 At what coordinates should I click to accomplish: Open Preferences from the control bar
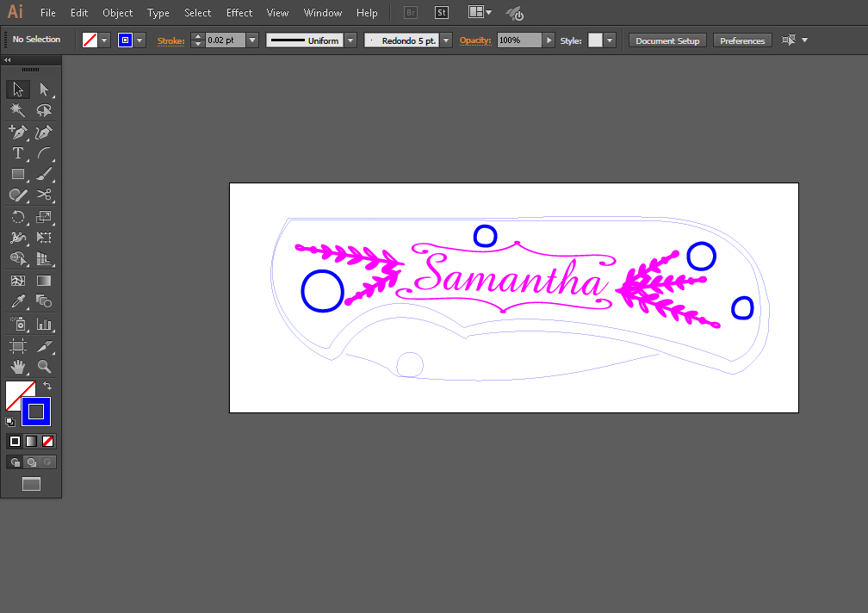[x=741, y=40]
